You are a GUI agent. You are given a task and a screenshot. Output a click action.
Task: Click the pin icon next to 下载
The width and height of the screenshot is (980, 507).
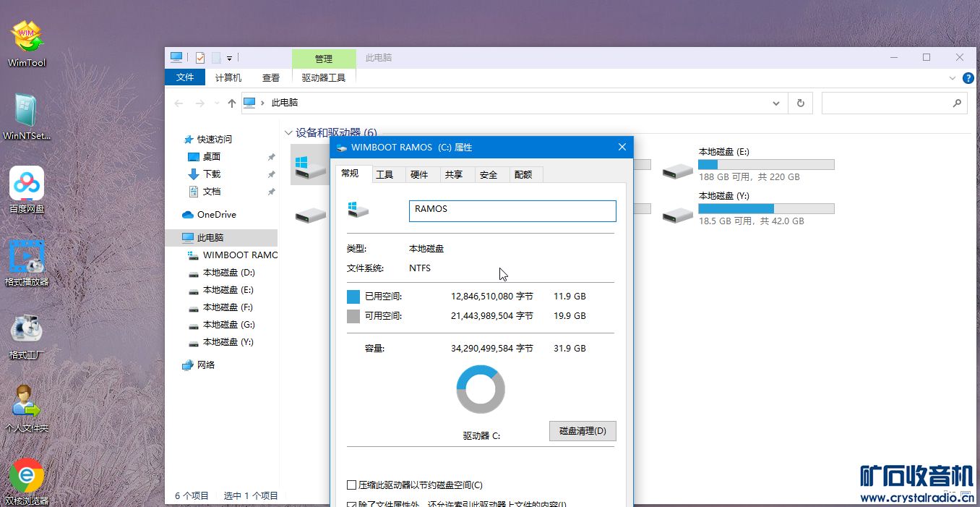(271, 174)
